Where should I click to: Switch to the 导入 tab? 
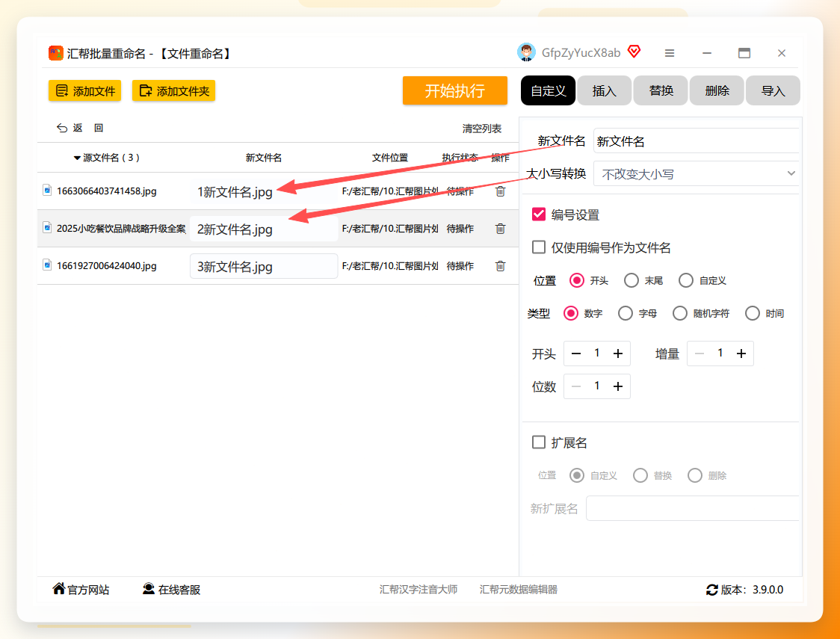(773, 90)
